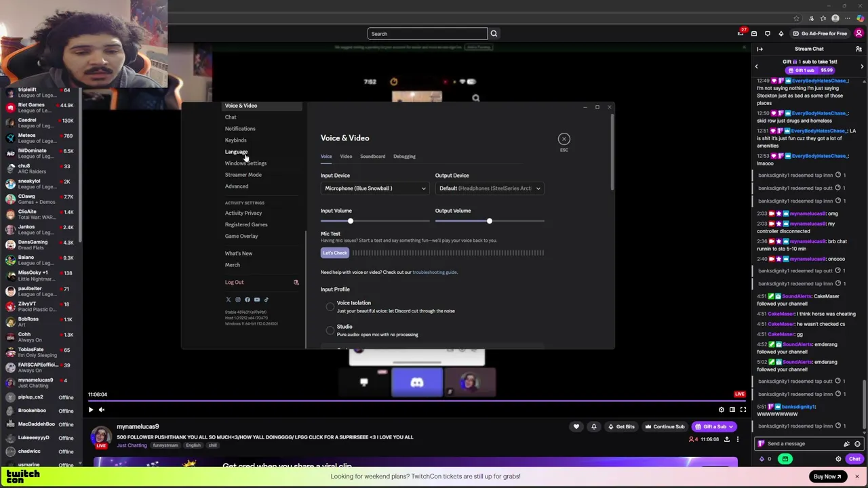Screen dimensions: 868x488
Task: Adjust the Output Volume slider handle
Action: 489,221
